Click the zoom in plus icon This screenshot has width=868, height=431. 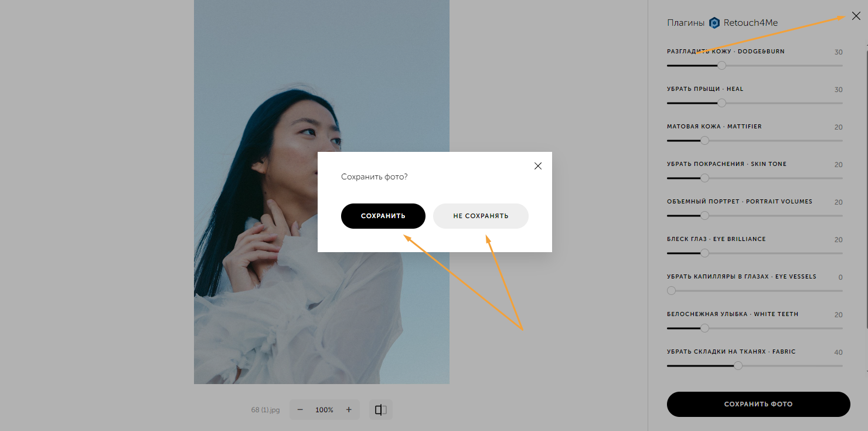point(349,410)
